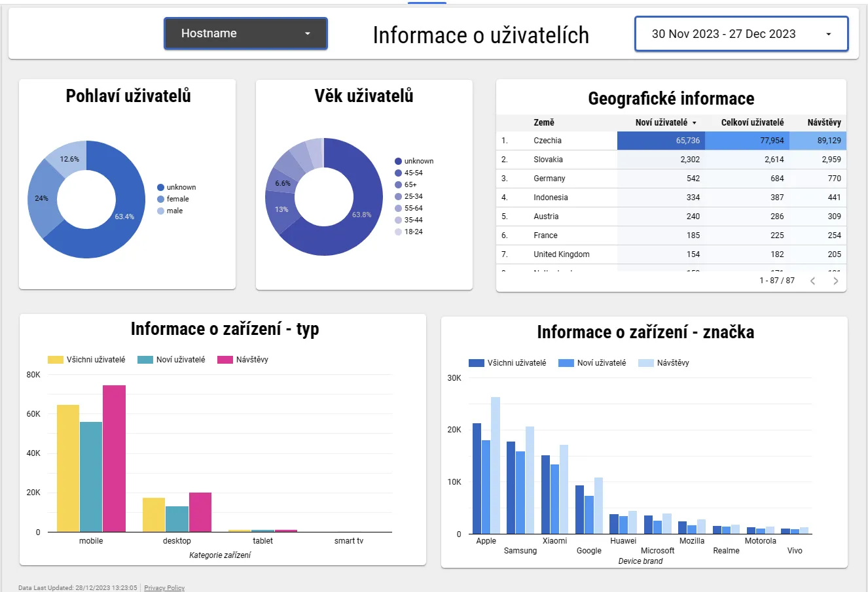Toggle Návštěvy legend in device type chart
868x592 pixels.
(x=243, y=360)
